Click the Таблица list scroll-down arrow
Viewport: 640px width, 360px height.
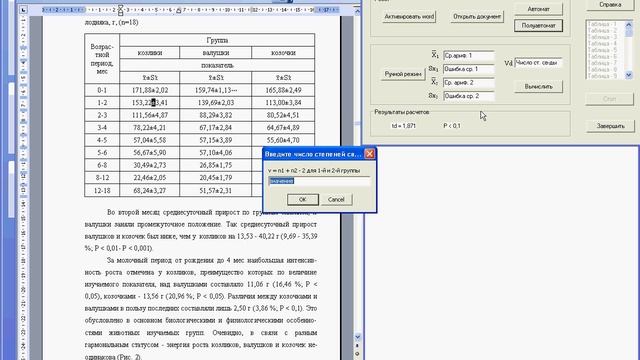[x=629, y=75]
